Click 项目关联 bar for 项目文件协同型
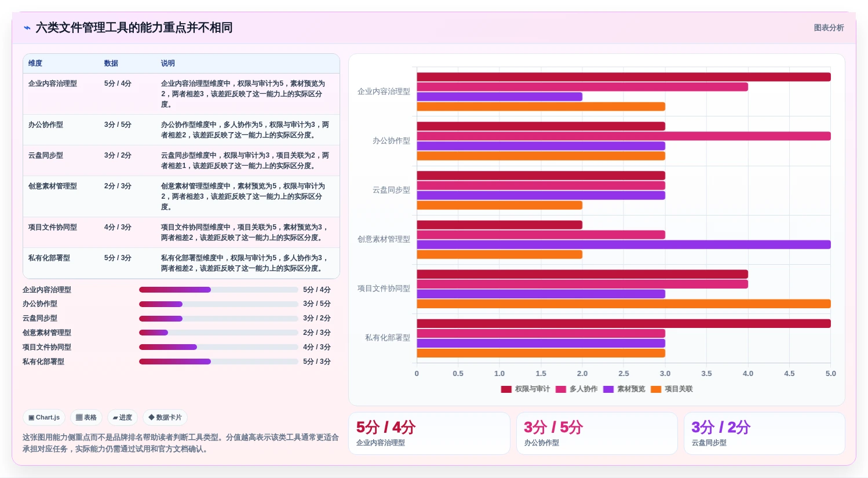Viewport: 868px width, 478px height. coord(623,304)
